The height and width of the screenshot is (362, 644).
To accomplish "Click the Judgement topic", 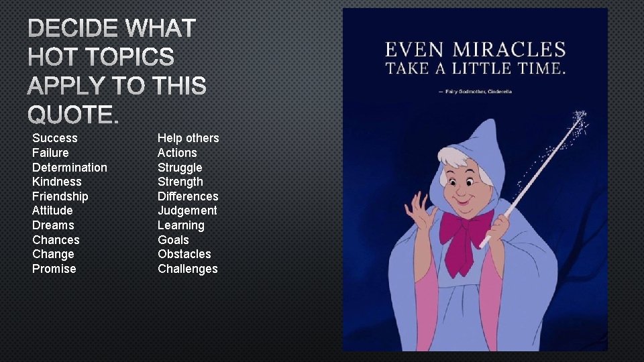I will (187, 211).
